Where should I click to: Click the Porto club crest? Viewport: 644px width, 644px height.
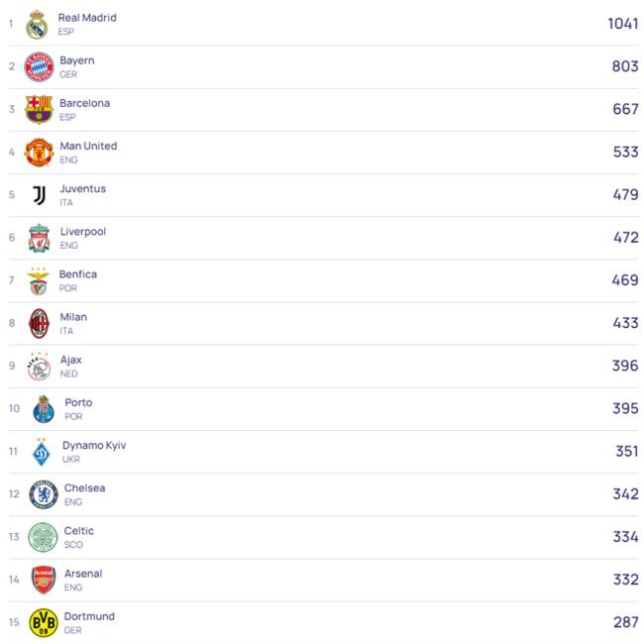point(44,409)
